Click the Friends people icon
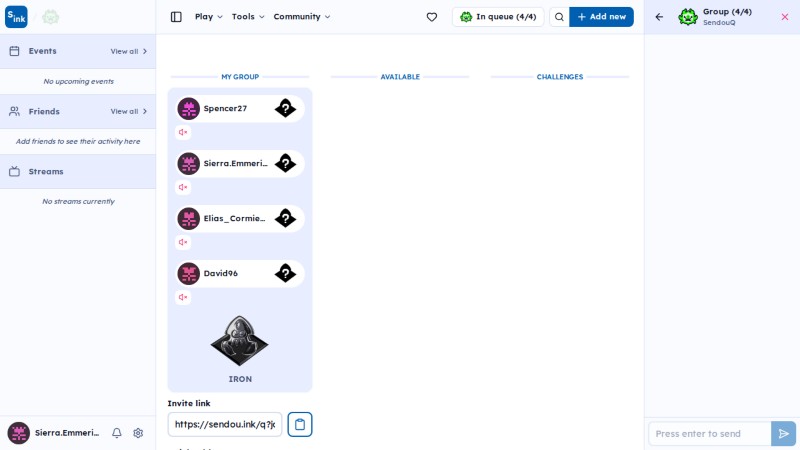 coord(14,111)
